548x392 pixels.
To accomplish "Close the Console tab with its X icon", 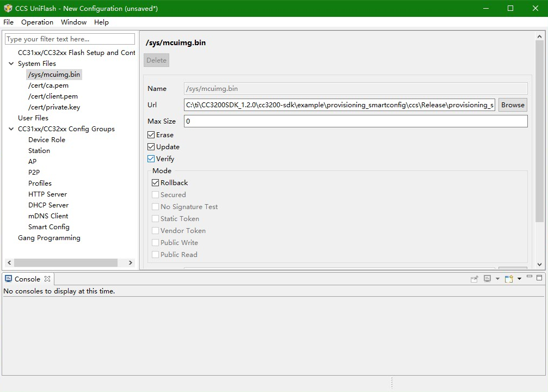I will pyautogui.click(x=47, y=279).
